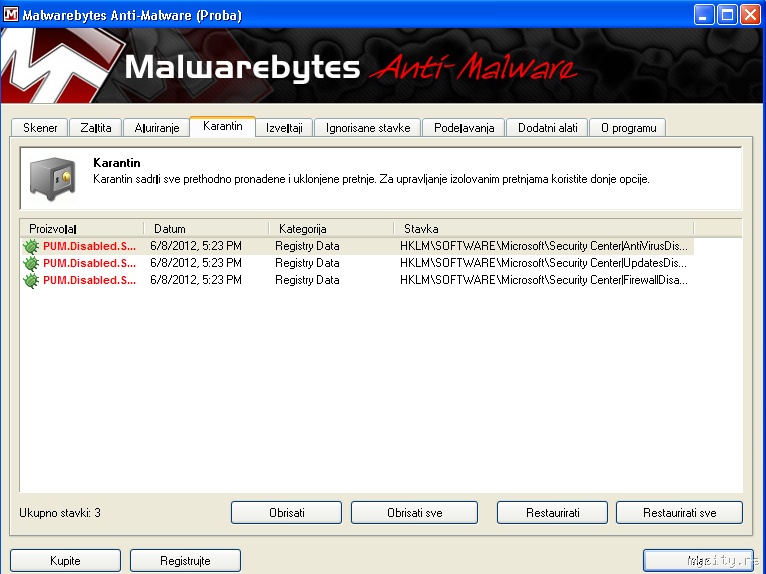Viewport: 766px width, 574px height.
Task: Show the O programu tab
Action: pyautogui.click(x=628, y=128)
